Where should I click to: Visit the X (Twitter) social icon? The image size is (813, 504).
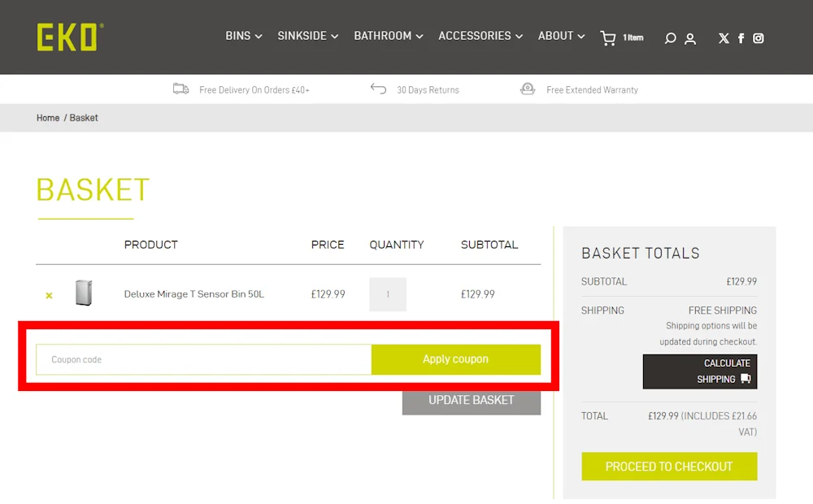(724, 38)
